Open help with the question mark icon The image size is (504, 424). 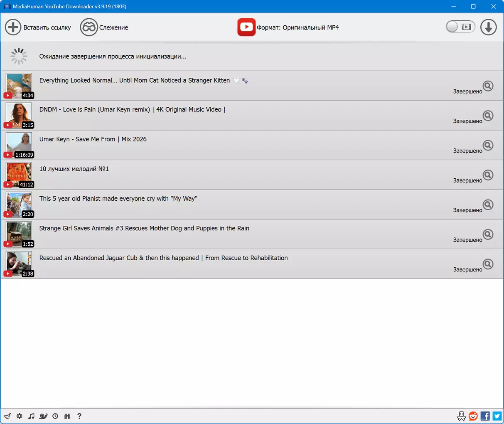coord(79,416)
